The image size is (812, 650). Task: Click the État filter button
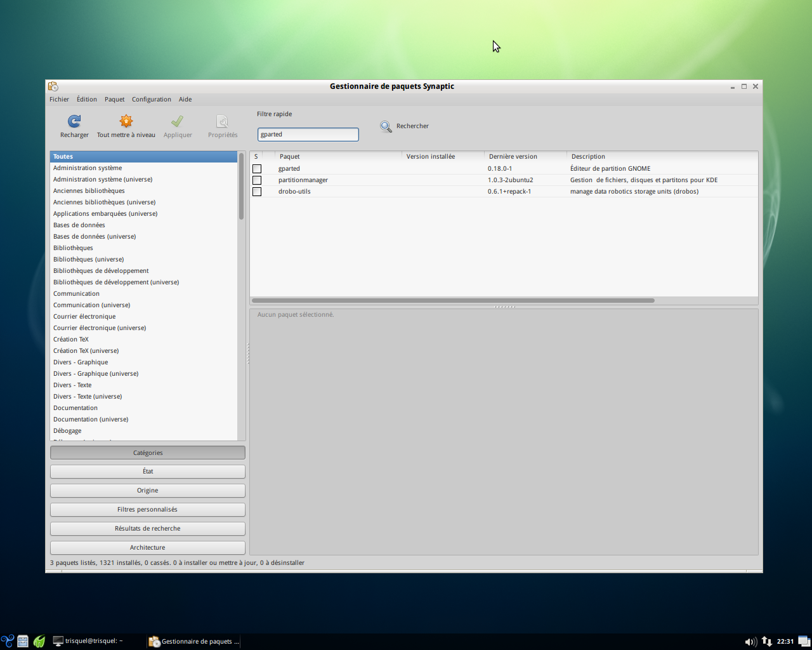tap(148, 472)
